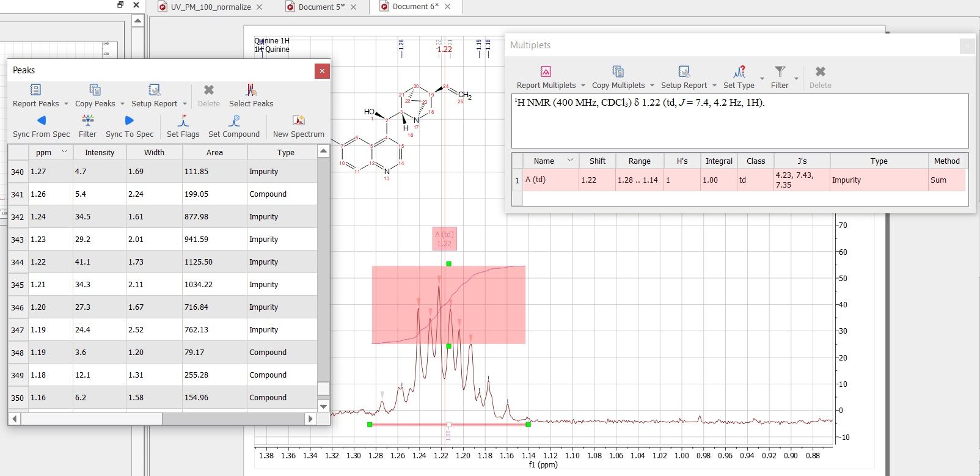980x476 pixels.
Task: Click the Copy Peaks icon
Action: point(95,90)
